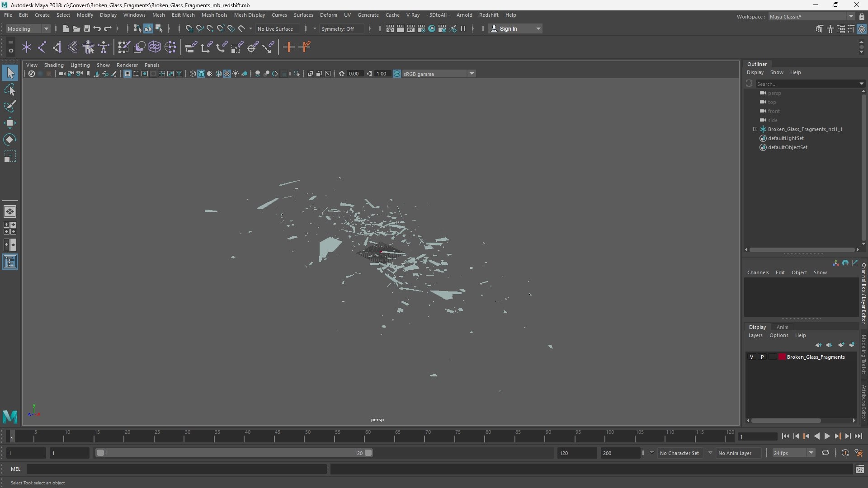Toggle wireframe on shaded in viewport toolbar
868x488 pixels.
click(218, 74)
